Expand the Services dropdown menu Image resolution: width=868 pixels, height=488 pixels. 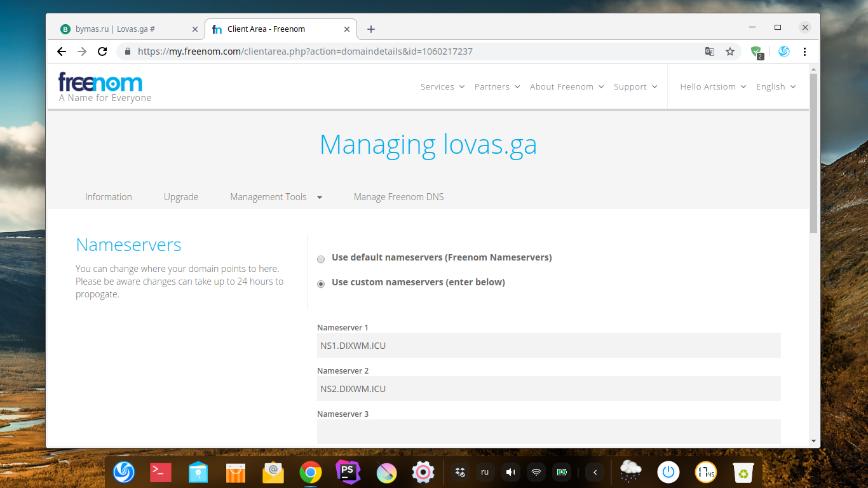coord(442,87)
